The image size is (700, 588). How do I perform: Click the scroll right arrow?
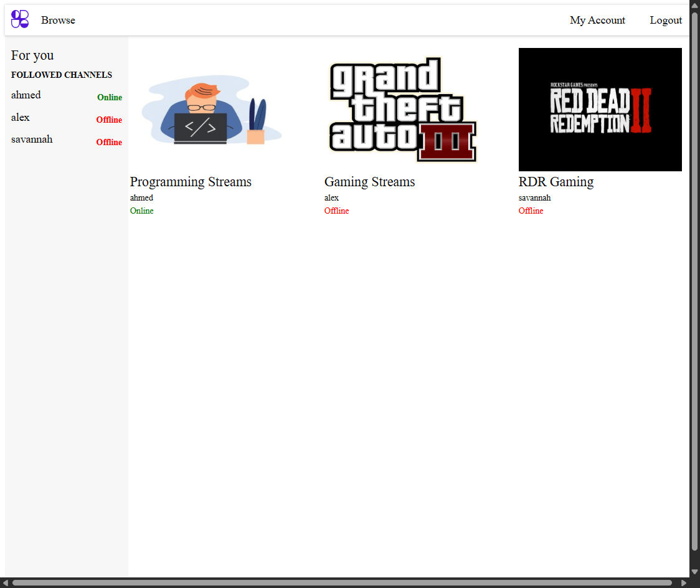pos(684,582)
